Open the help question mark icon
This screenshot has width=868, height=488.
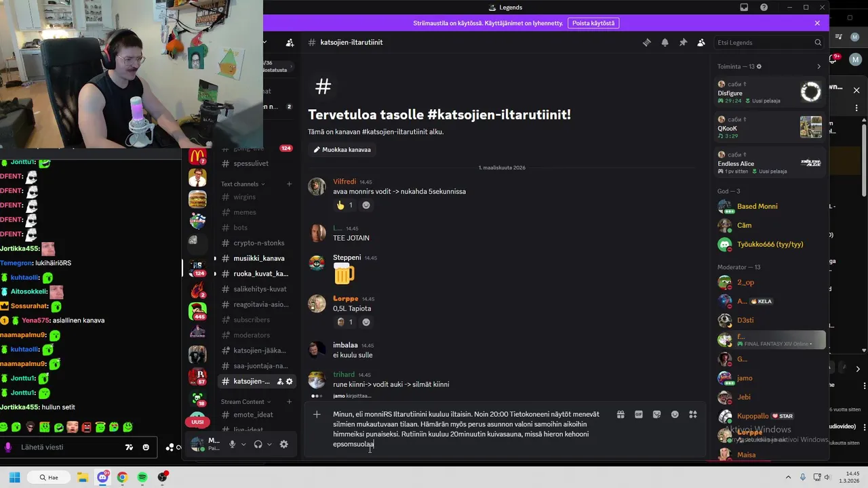click(764, 7)
